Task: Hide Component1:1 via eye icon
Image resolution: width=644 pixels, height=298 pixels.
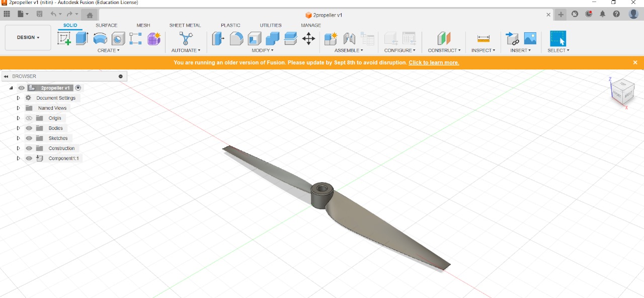Action: pos(29,159)
